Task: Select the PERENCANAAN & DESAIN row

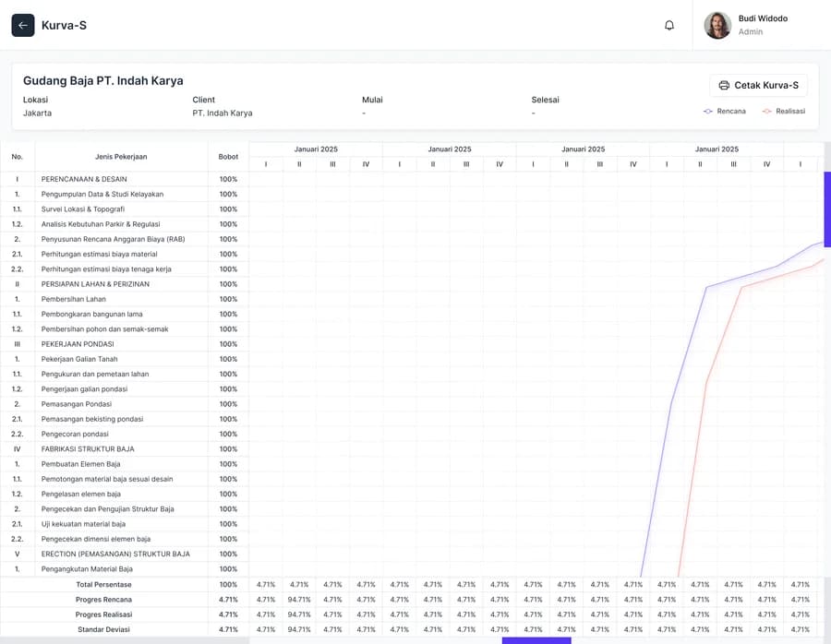Action: (x=125, y=179)
